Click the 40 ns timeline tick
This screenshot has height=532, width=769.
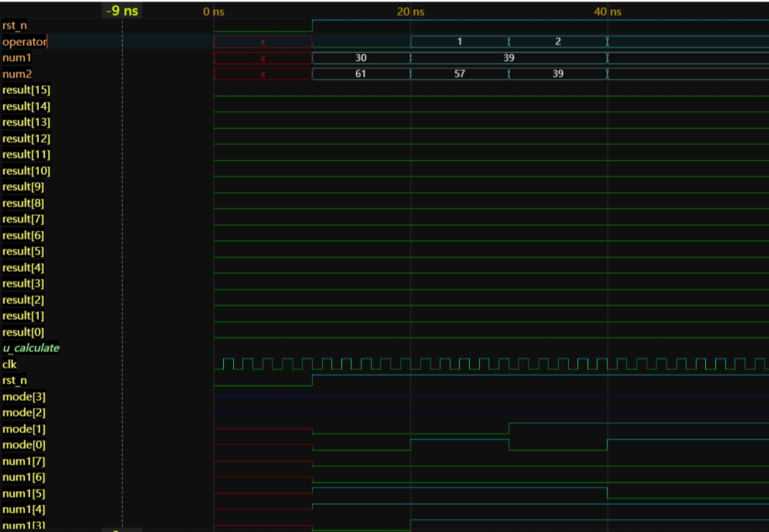click(608, 11)
